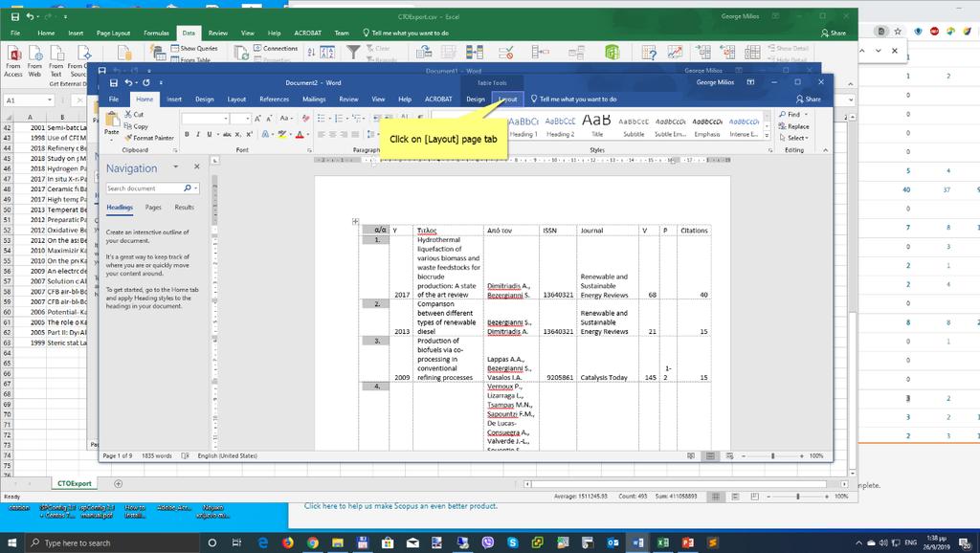Click From Access in Excel ribbon

tap(13, 60)
